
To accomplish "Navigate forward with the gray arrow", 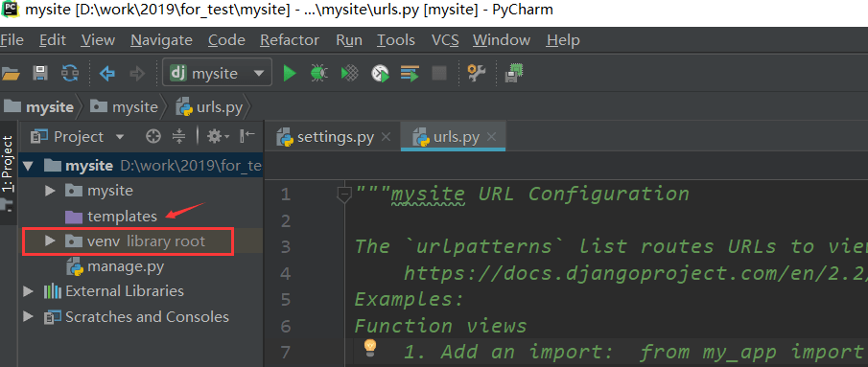I will tap(136, 74).
